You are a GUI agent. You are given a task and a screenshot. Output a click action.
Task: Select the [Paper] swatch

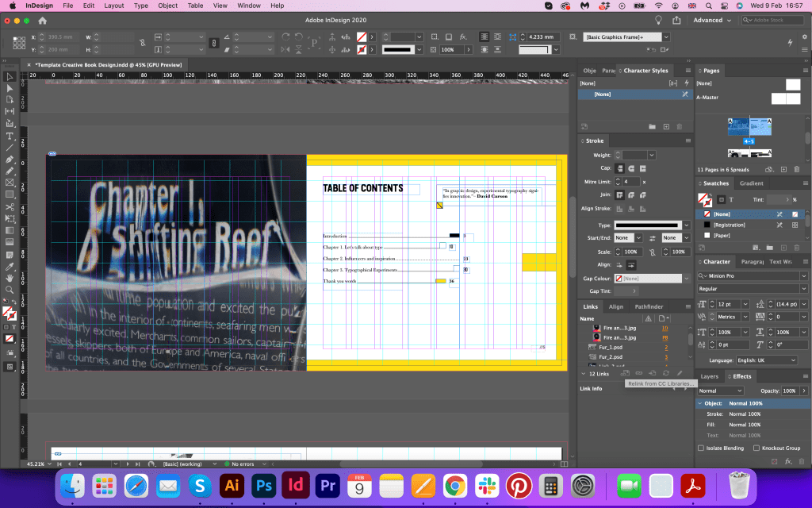click(722, 235)
